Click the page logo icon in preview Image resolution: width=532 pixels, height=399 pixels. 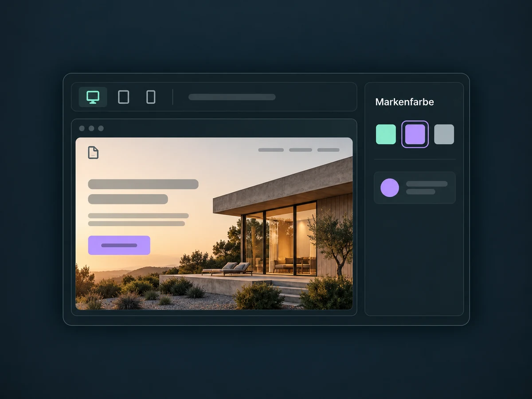click(93, 153)
